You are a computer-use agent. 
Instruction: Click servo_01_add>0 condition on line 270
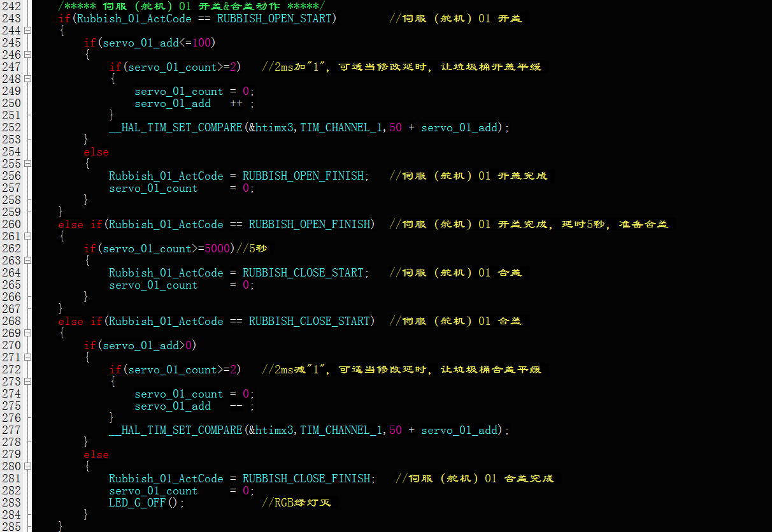(147, 345)
